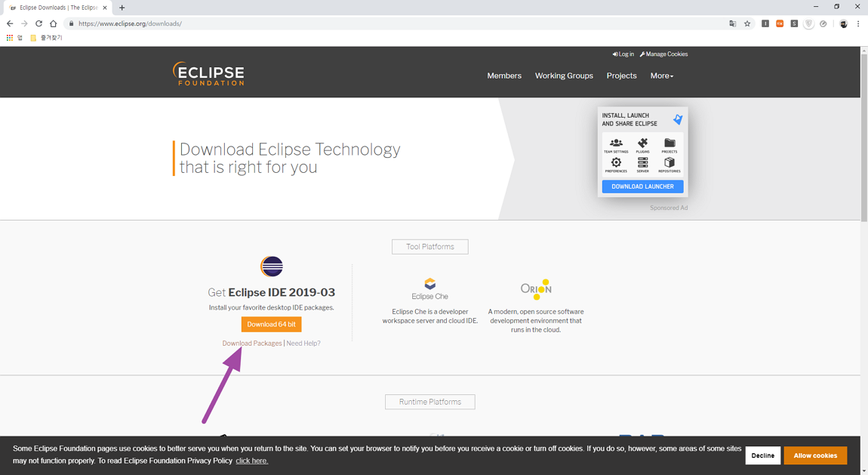Open the translate page icon

(x=732, y=23)
